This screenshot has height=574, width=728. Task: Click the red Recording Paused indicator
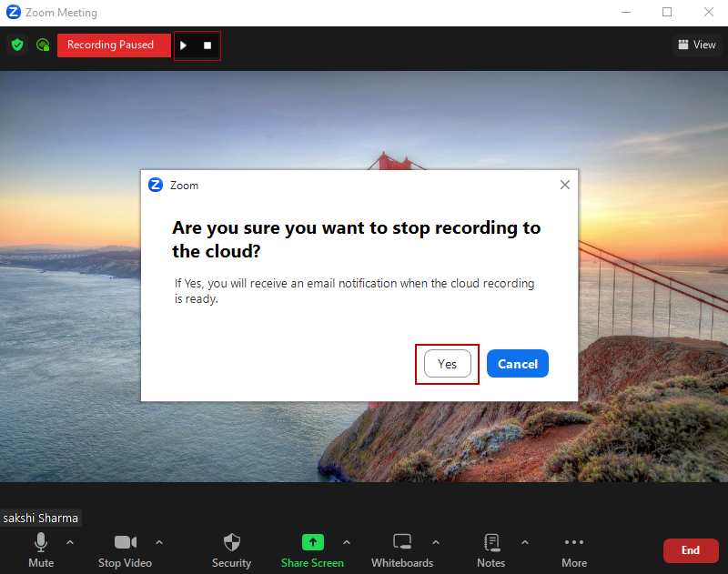tap(114, 45)
